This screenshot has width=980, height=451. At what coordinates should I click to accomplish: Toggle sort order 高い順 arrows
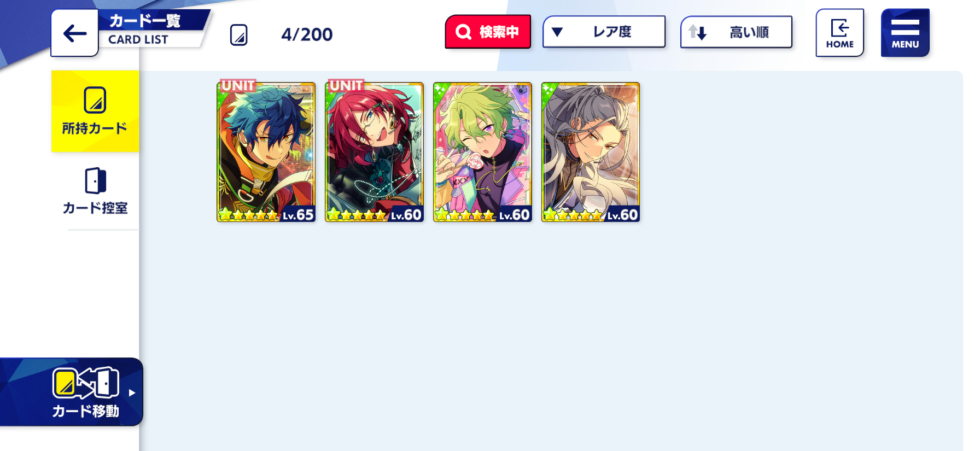tap(697, 32)
